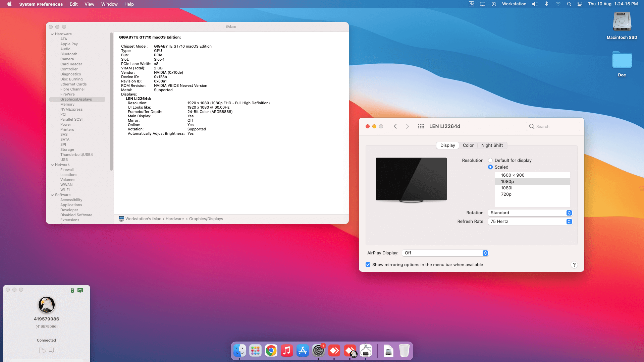Open the help question mark button
This screenshot has width=644, height=362.
[574, 265]
